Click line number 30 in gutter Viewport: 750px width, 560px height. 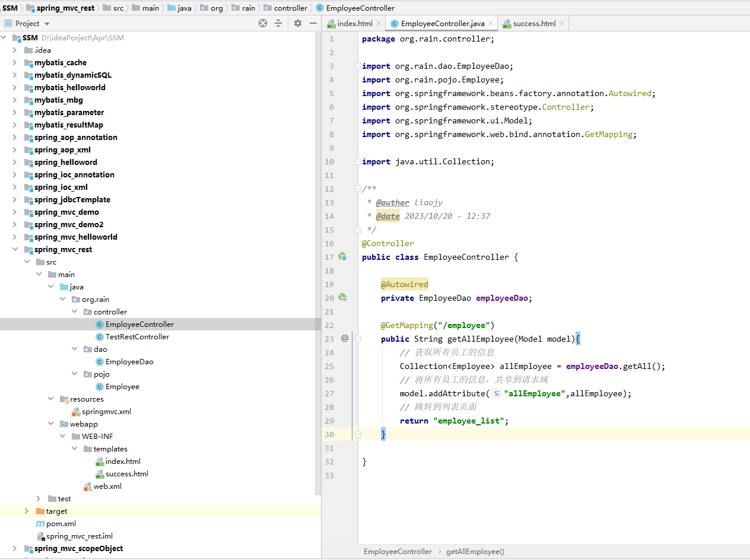tap(329, 435)
